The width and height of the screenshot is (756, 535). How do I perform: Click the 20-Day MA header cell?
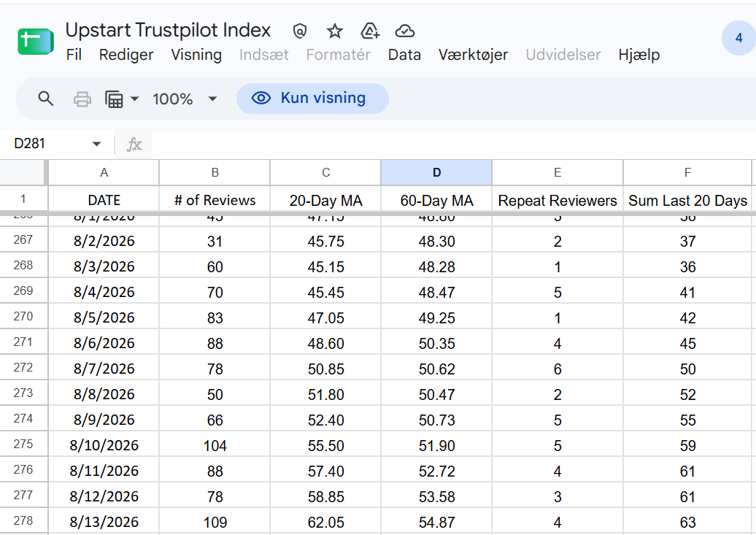[x=325, y=200]
